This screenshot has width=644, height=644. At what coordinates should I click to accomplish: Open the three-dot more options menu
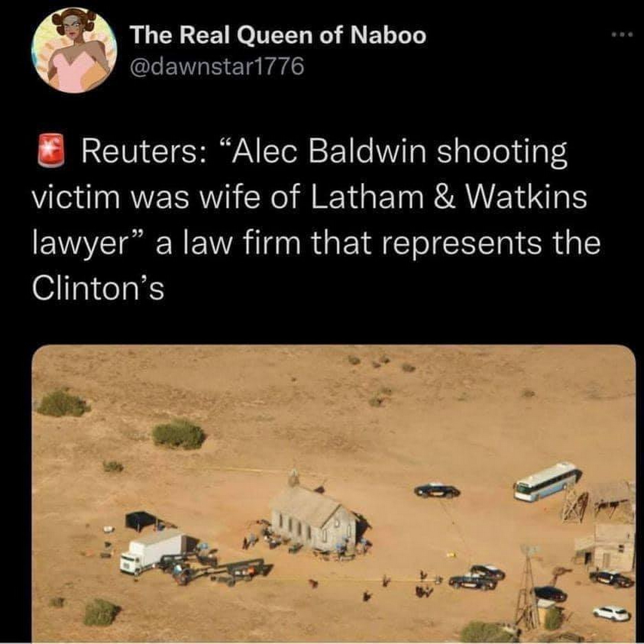coord(622,35)
